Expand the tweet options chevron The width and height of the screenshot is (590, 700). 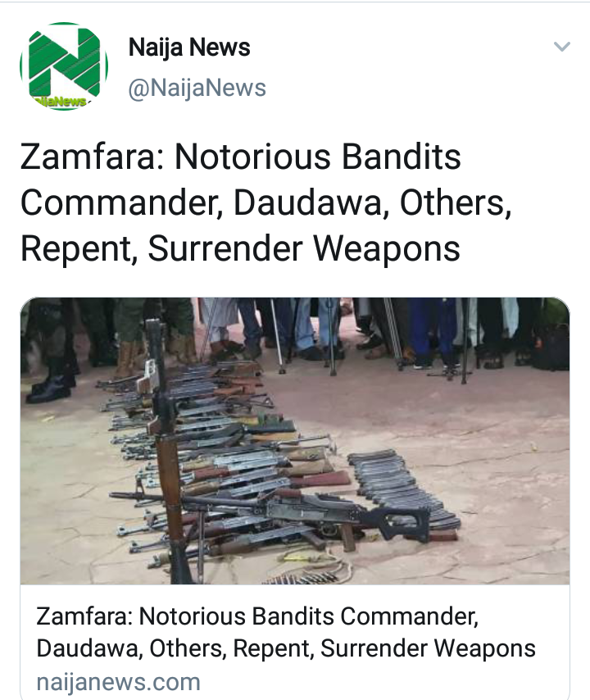[x=562, y=47]
